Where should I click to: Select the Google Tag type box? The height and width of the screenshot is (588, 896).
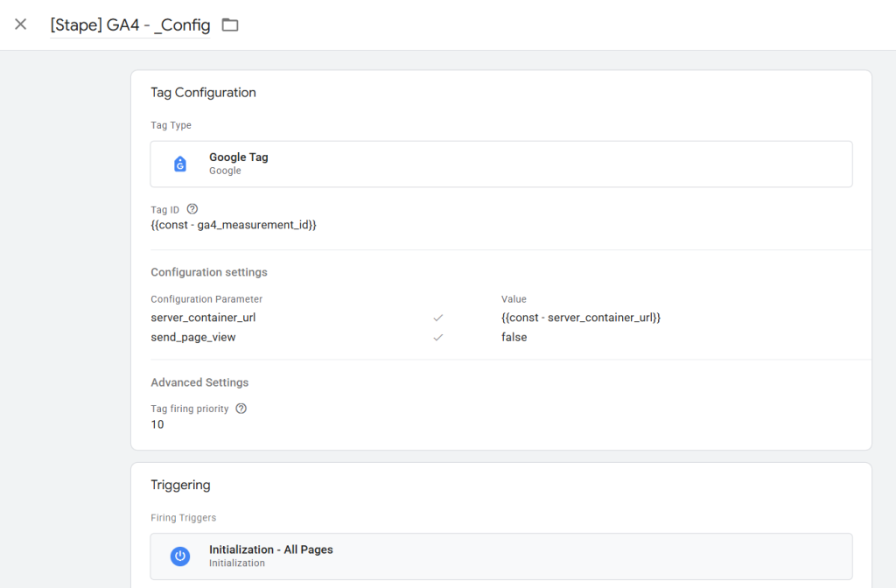click(x=500, y=164)
